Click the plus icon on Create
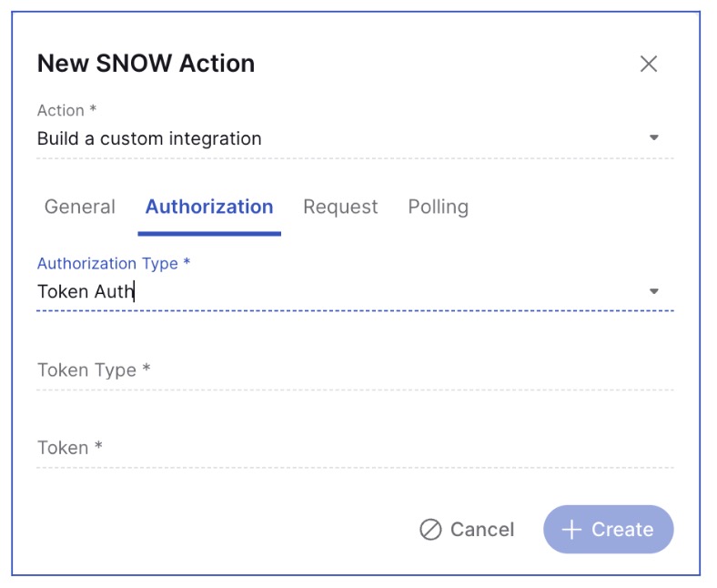The width and height of the screenshot is (717, 588). (x=571, y=530)
